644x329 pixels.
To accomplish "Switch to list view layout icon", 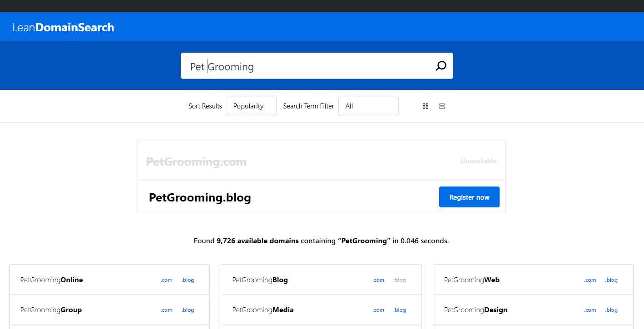I will pyautogui.click(x=442, y=106).
